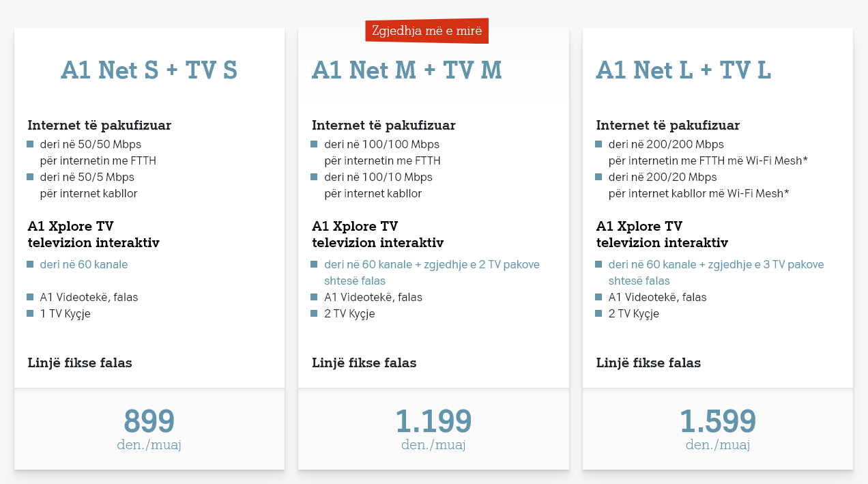Viewport: 868px width, 484px height.
Task: Select the 1.199 den./muaj price box
Action: [x=433, y=429]
